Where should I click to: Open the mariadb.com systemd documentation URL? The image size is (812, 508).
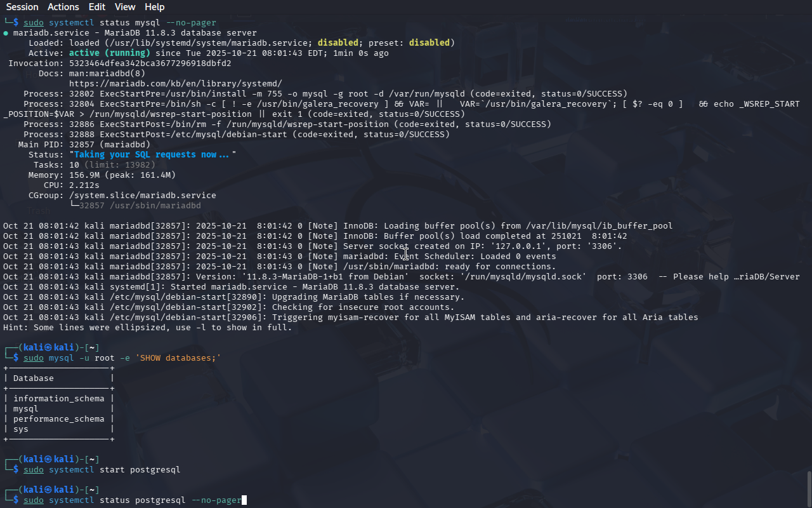click(x=175, y=84)
